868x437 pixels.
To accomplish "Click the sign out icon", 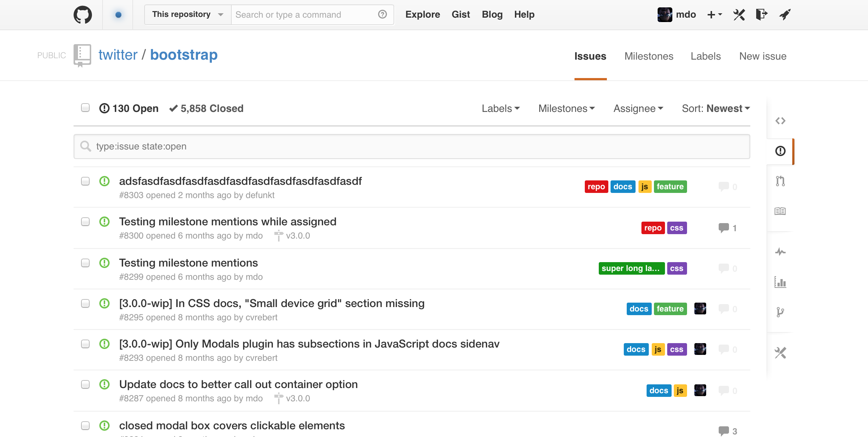I will point(761,14).
